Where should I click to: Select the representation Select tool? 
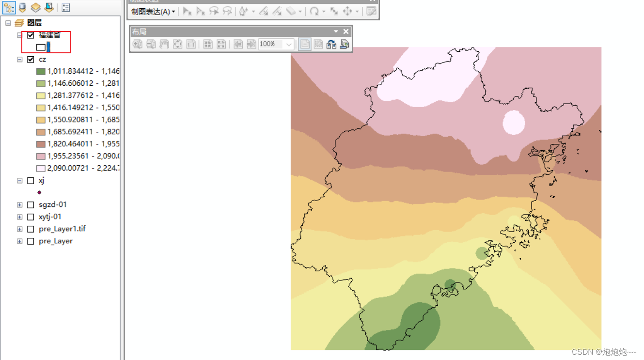[188, 11]
